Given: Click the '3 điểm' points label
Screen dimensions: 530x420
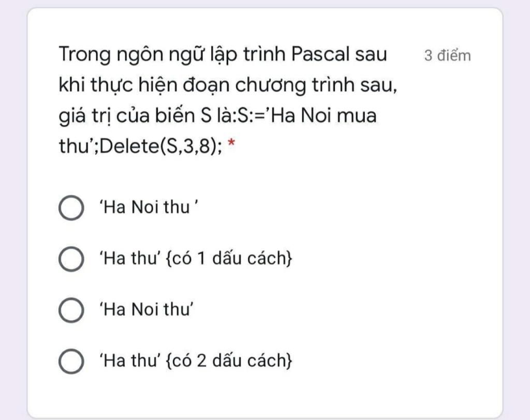Looking at the screenshot, I should [448, 56].
